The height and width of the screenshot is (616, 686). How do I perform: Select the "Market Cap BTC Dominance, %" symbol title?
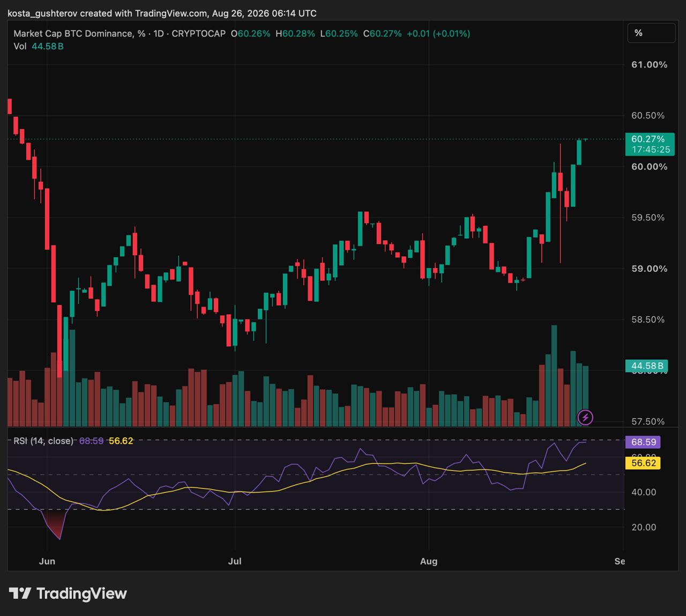[79, 33]
